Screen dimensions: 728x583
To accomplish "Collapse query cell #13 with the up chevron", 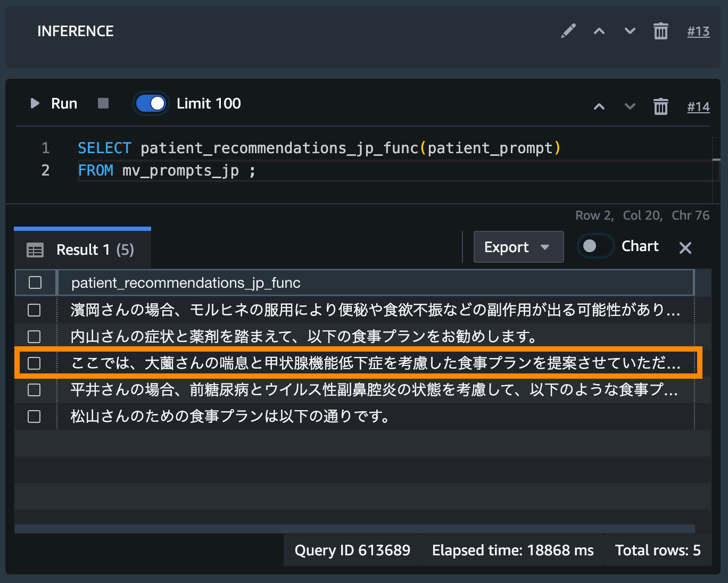I will (x=599, y=31).
